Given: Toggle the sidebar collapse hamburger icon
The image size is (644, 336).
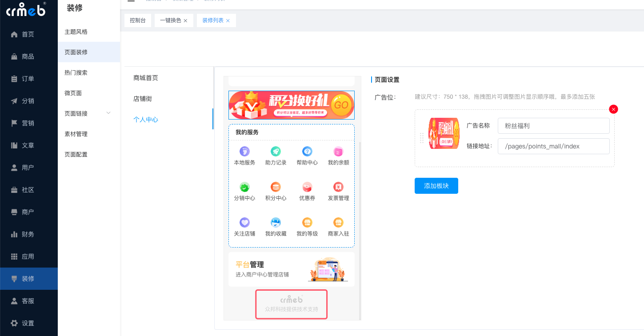Looking at the screenshot, I should pyautogui.click(x=131, y=1).
